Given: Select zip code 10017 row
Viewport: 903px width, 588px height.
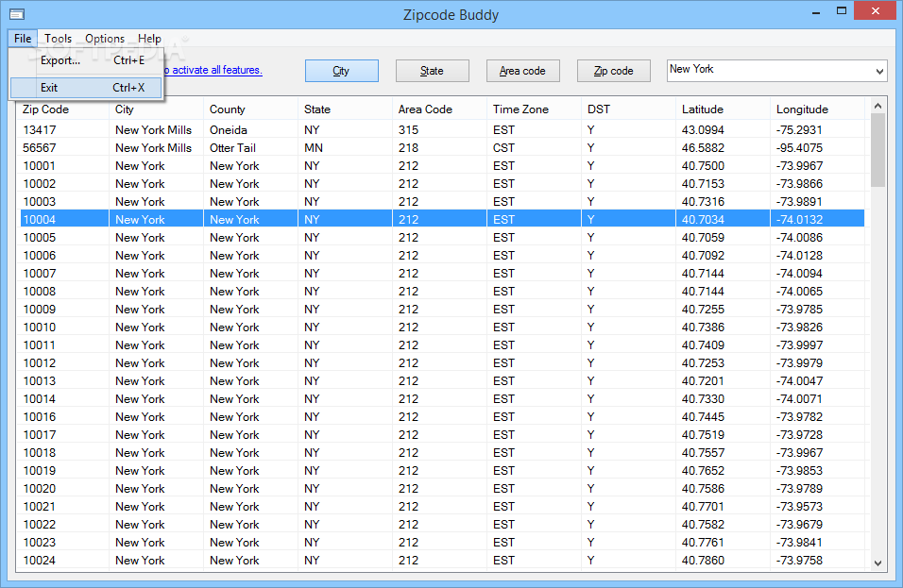Looking at the screenshot, I should [442, 434].
